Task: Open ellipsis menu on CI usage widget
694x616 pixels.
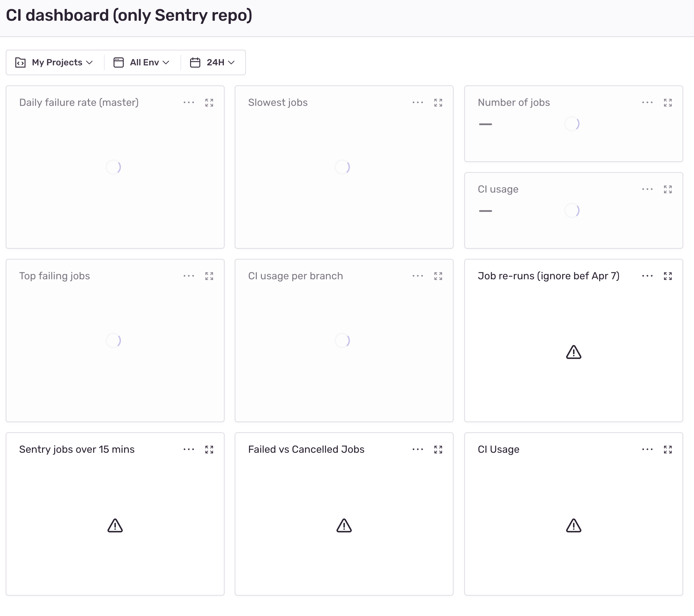Action: coord(647,189)
